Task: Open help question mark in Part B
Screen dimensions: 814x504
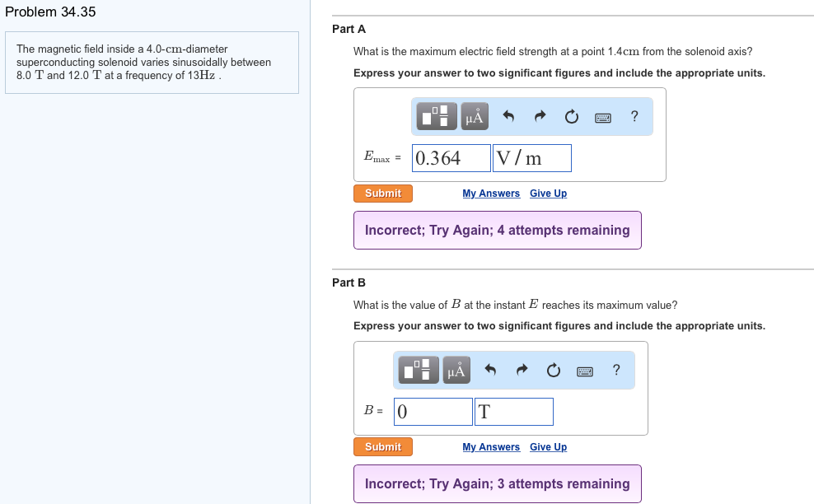Action: [616, 370]
